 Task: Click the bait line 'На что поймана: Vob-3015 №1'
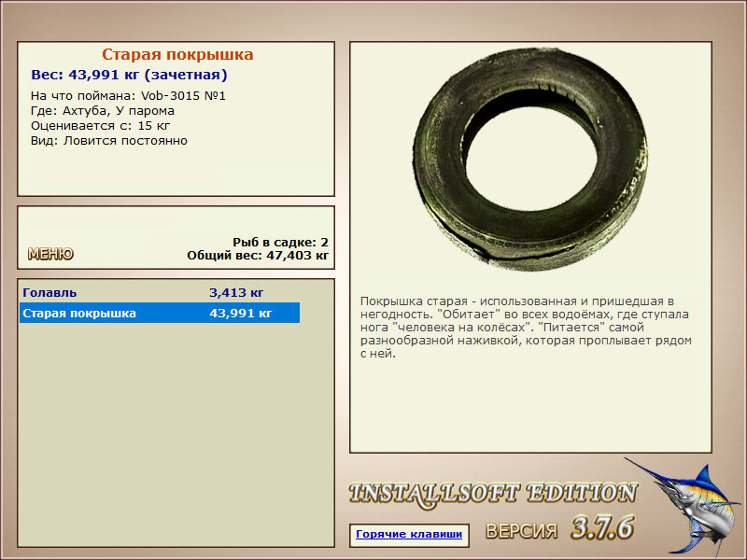[128, 96]
